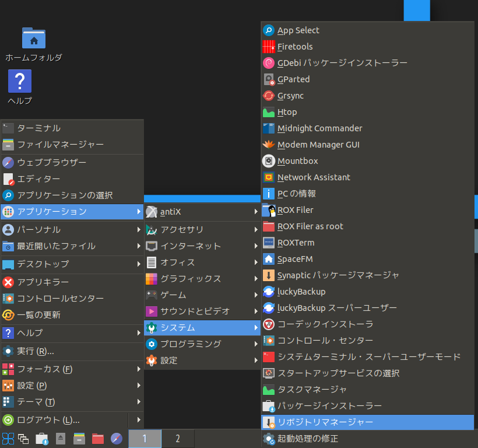Click the Modem Manager GUI icon
Screen dimensions: 478x448
[x=269, y=145]
